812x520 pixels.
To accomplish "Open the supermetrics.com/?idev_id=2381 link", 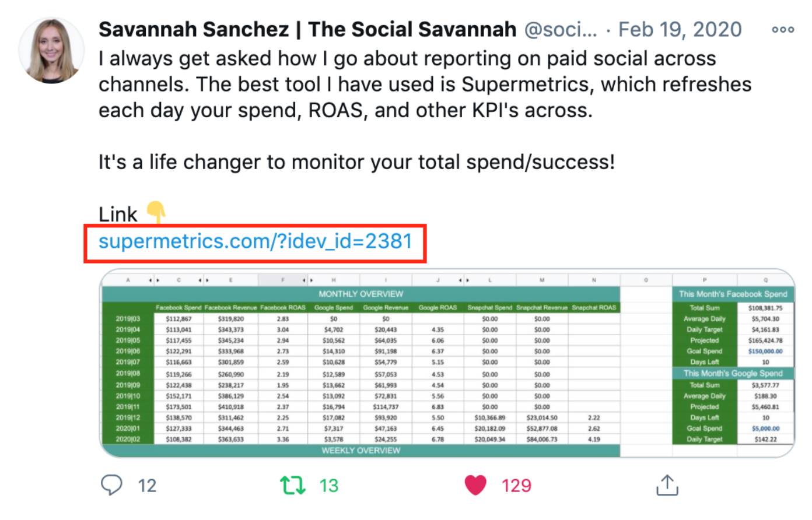I will pyautogui.click(x=256, y=242).
